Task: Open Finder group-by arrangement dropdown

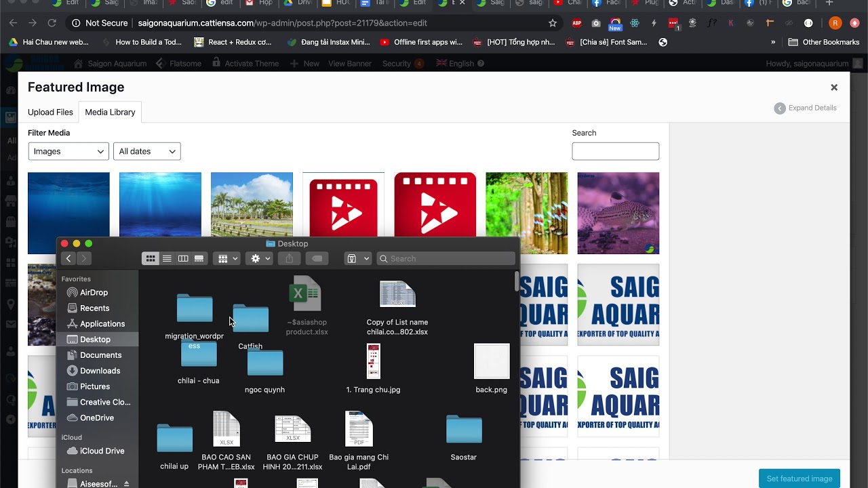Action: point(226,258)
